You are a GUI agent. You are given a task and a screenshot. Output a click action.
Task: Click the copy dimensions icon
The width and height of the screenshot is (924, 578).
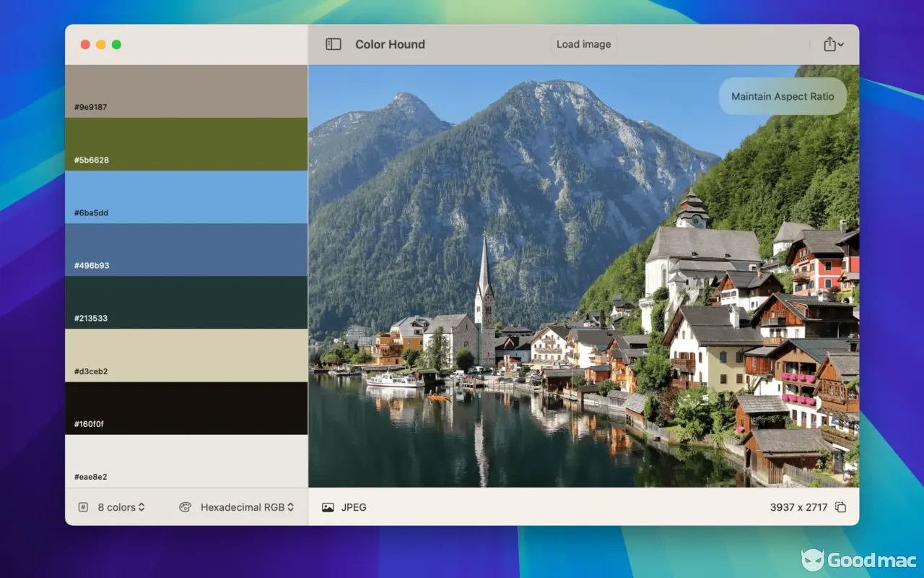(840, 507)
